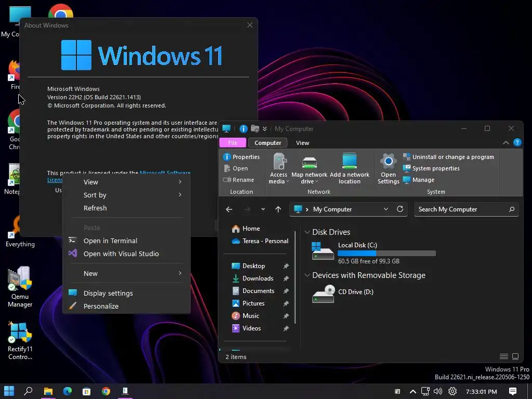This screenshot has width=532, height=399.
Task: Switch to the View ribbon tab
Action: 302,143
